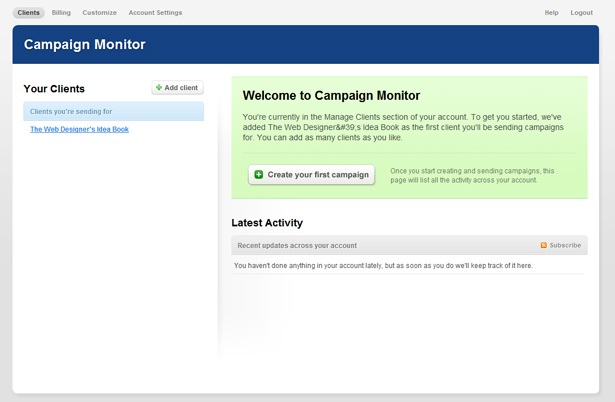
Task: Open the Customize tab
Action: [99, 13]
